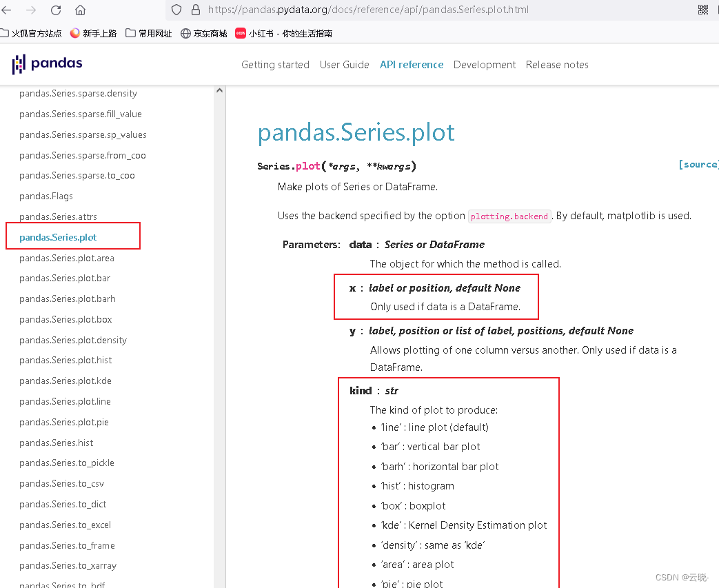Click the 'line' : line plot (default) item
The image size is (719, 588).
click(434, 427)
